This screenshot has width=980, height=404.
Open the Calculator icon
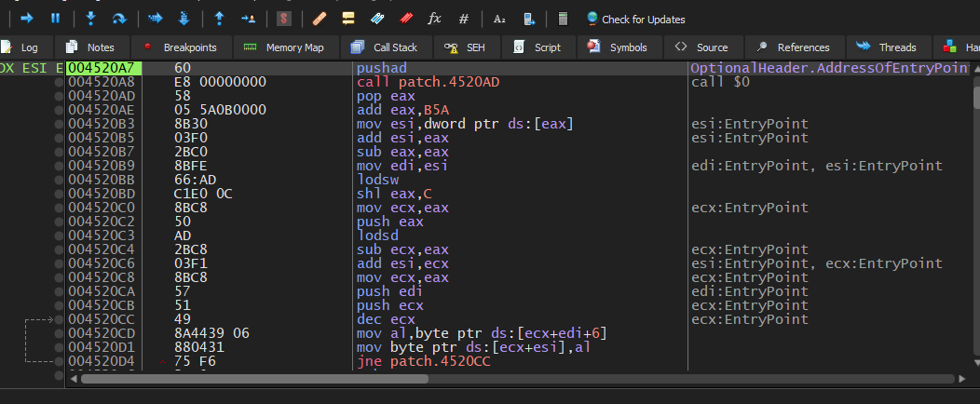coord(563,19)
